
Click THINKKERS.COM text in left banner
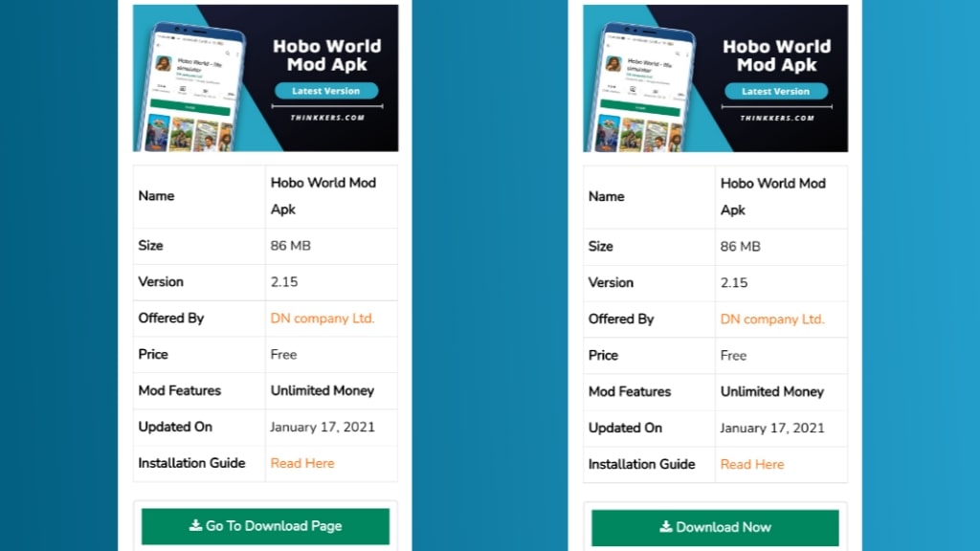[326, 117]
